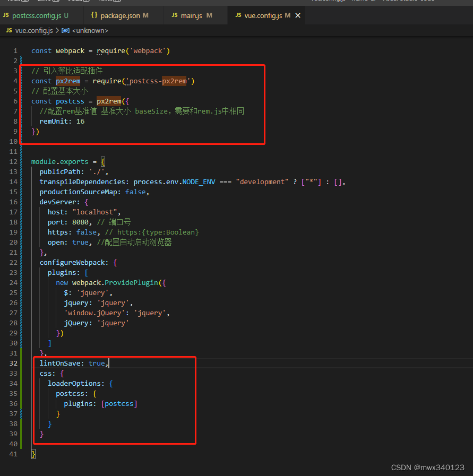Click the JS icon on main.js tab label
Viewport: 473px width, 476px height.
point(175,15)
